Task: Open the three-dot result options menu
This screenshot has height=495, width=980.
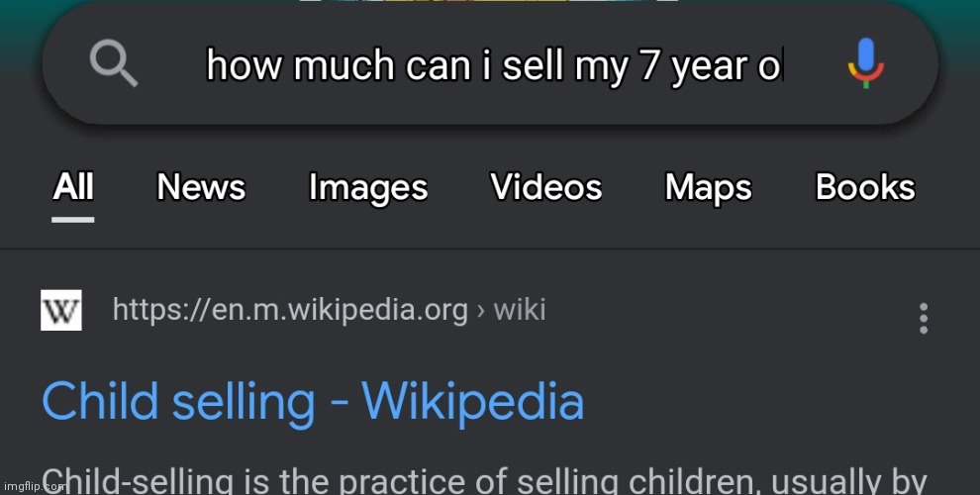Action: 924,319
